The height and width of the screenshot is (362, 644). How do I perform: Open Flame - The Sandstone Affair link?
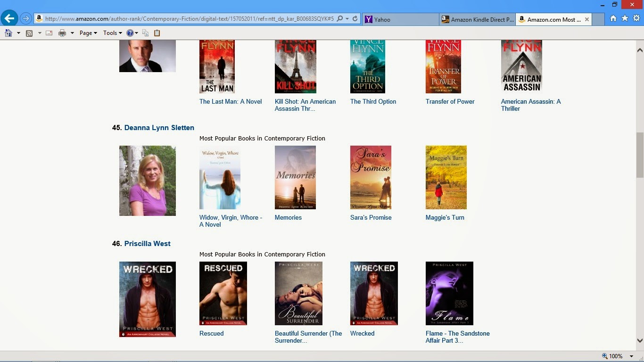(458, 337)
